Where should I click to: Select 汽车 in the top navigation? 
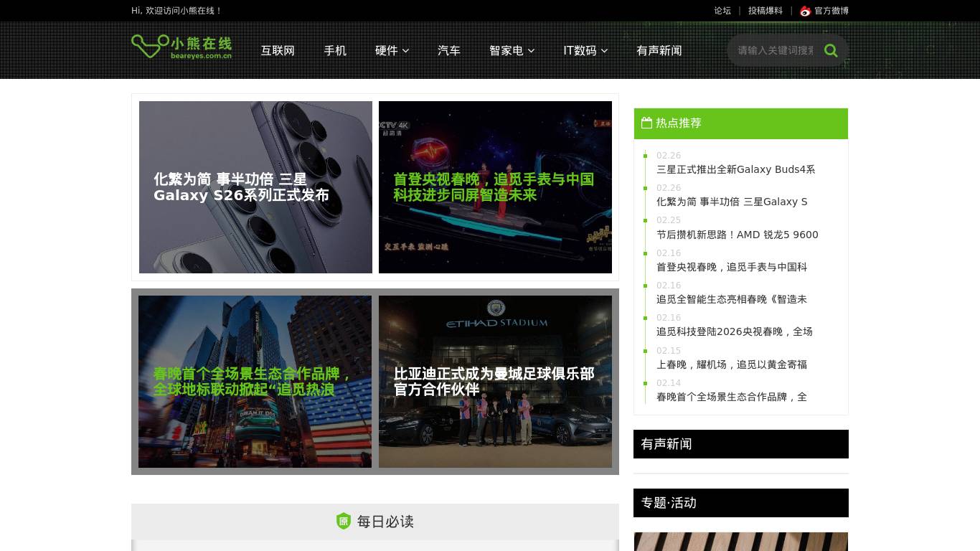point(449,50)
